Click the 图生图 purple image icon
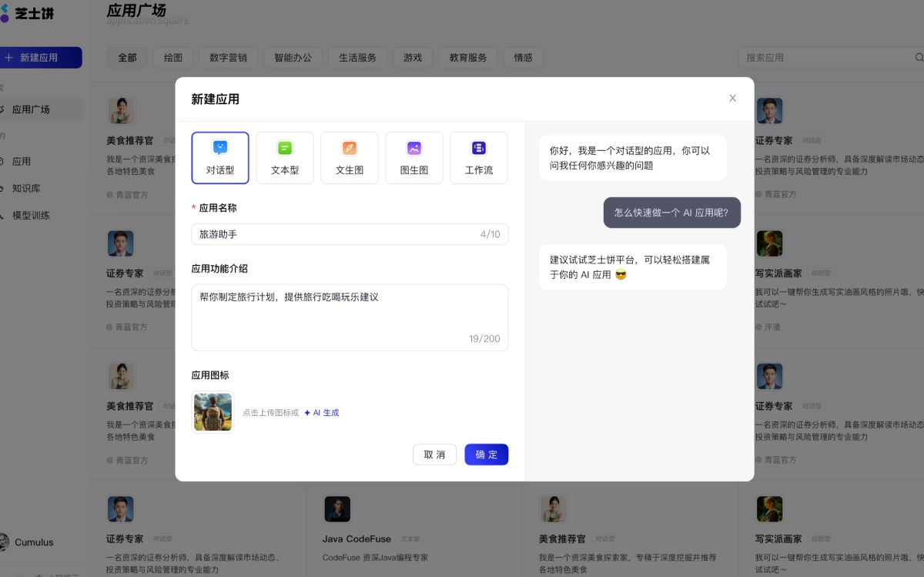Viewport: 924px width, 577px height. [x=414, y=148]
